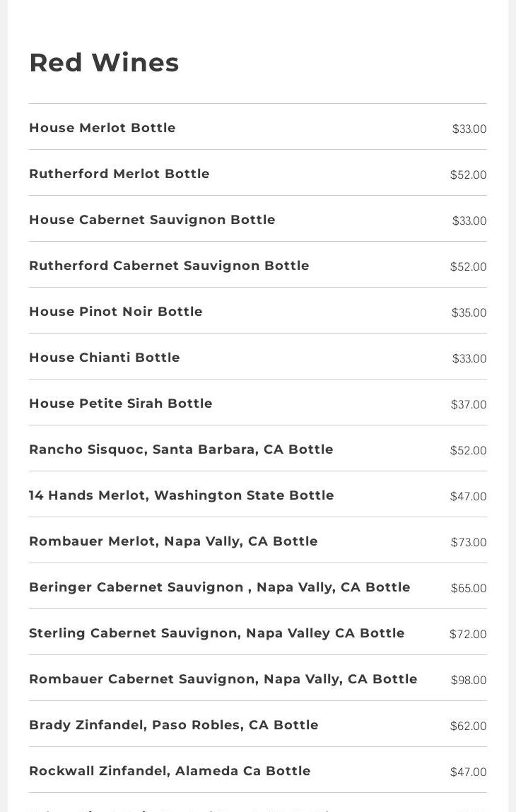Tap Brady Zinfandel Paso Robles Bottle
Image resolution: width=516 pixels, height=812 pixels.
point(174,725)
